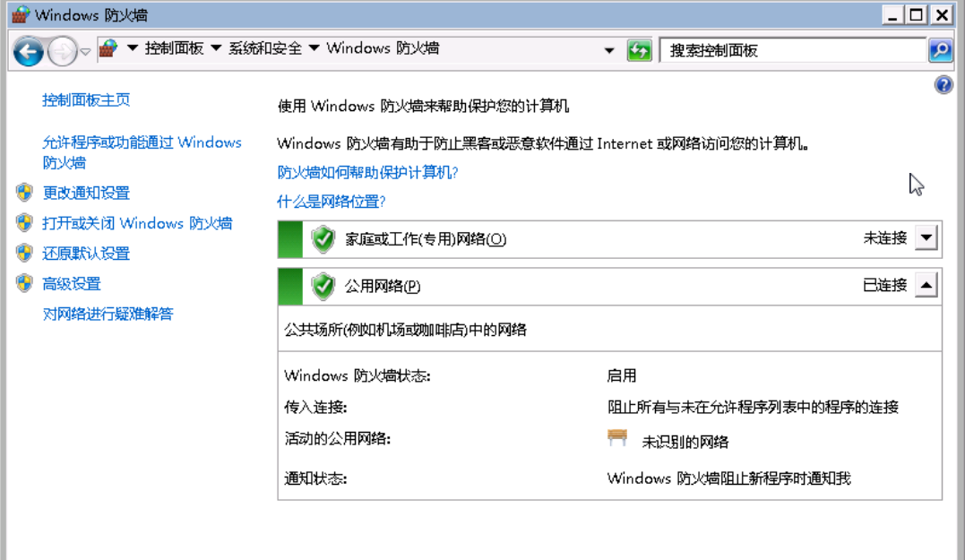The image size is (965, 560).
Task: Click the Forward navigation arrow button
Action: coord(62,51)
